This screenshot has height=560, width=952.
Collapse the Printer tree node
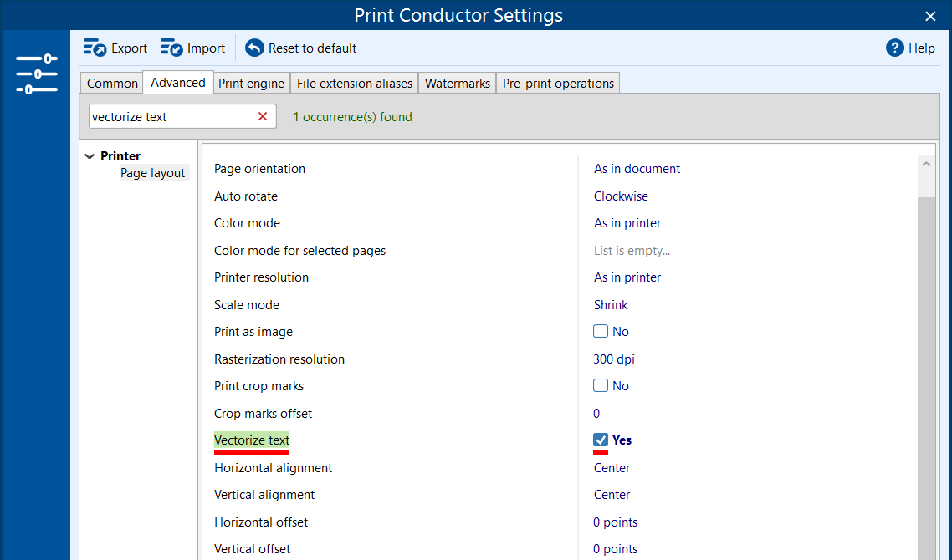click(90, 156)
